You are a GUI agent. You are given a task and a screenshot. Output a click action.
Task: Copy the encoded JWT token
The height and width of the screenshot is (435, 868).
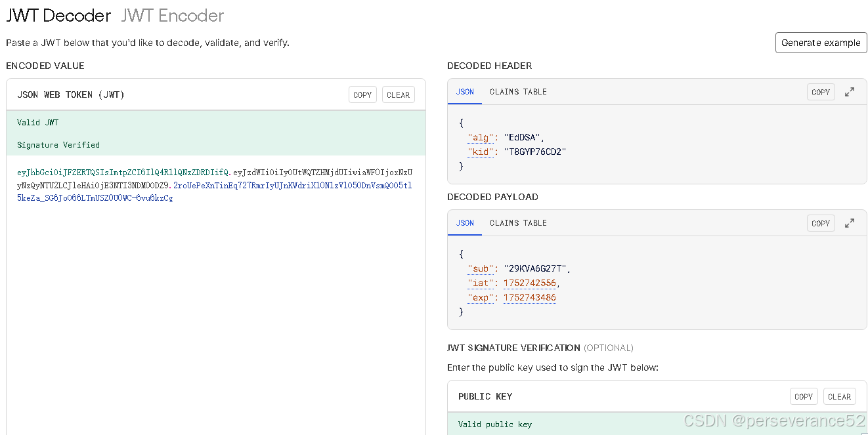point(362,94)
